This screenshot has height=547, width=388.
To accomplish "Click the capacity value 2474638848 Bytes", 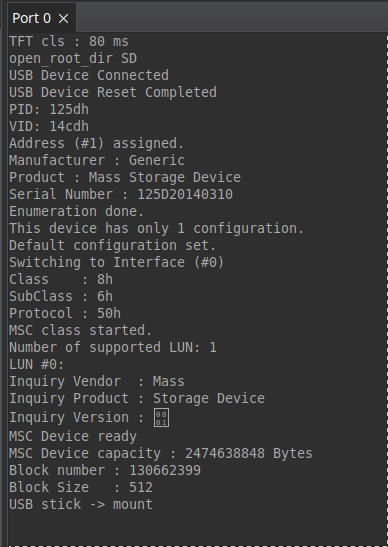I will (x=249, y=454).
